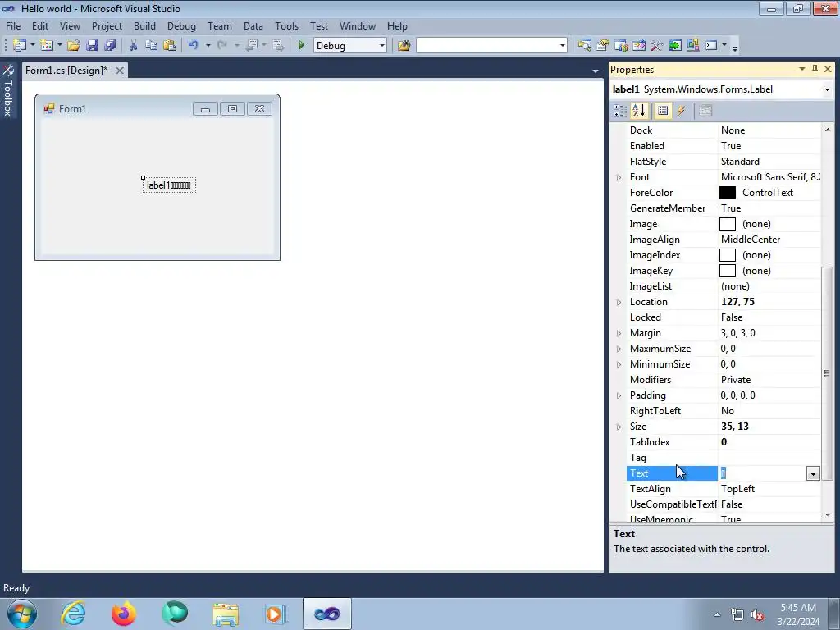Open the Properties window position dropdown arrow
The width and height of the screenshot is (840, 630).
pyautogui.click(x=802, y=69)
